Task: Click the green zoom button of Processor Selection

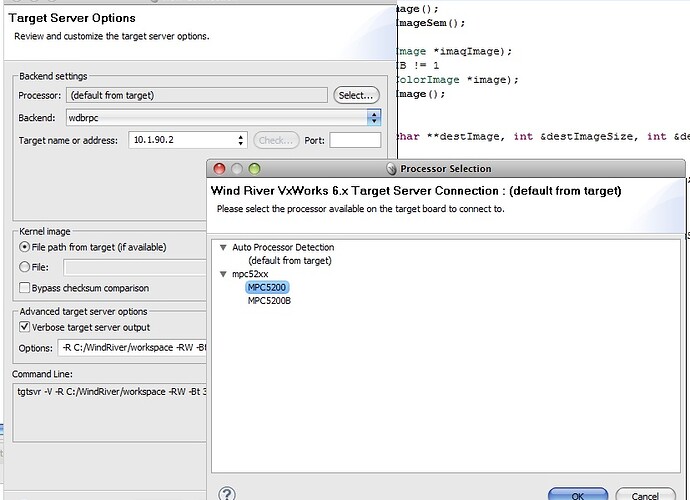Action: click(254, 169)
